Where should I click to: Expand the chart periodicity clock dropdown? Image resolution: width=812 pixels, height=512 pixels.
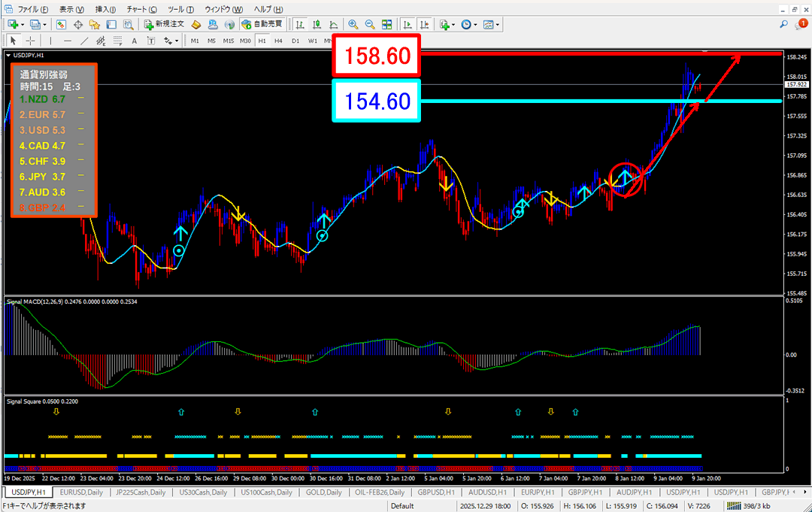[476, 24]
